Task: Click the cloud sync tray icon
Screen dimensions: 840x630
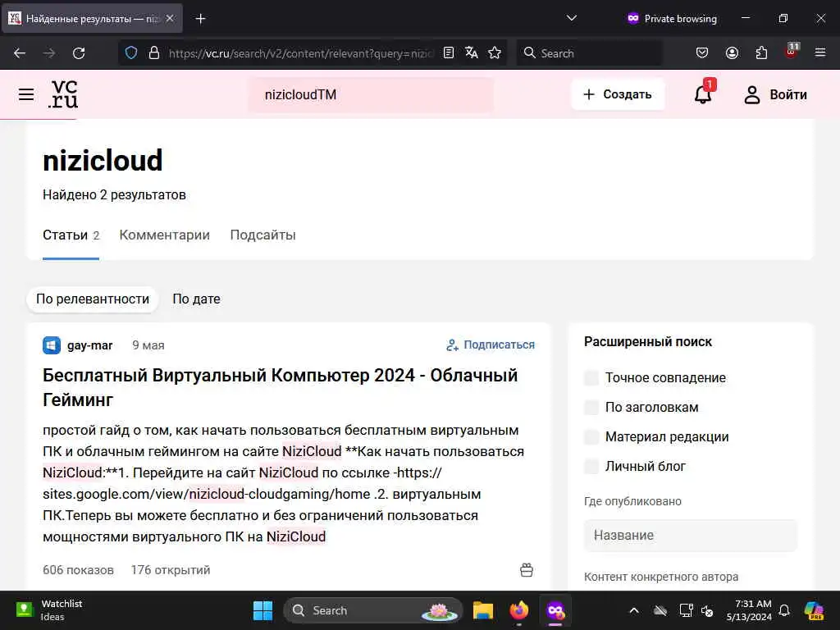Action: tap(660, 610)
